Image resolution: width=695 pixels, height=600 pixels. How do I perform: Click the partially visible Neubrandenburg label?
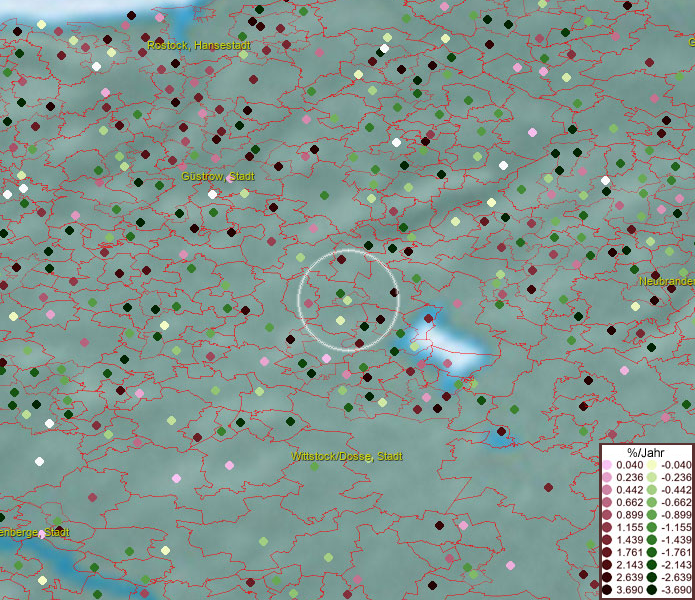667,281
